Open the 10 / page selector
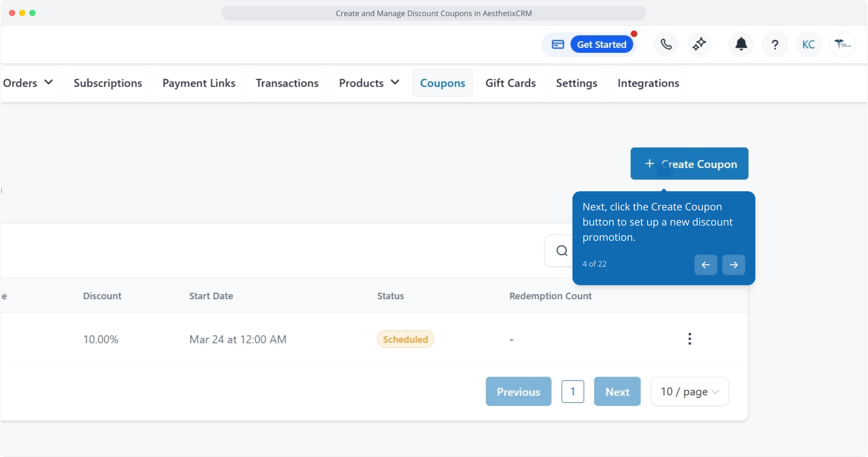868x457 pixels. pos(689,392)
